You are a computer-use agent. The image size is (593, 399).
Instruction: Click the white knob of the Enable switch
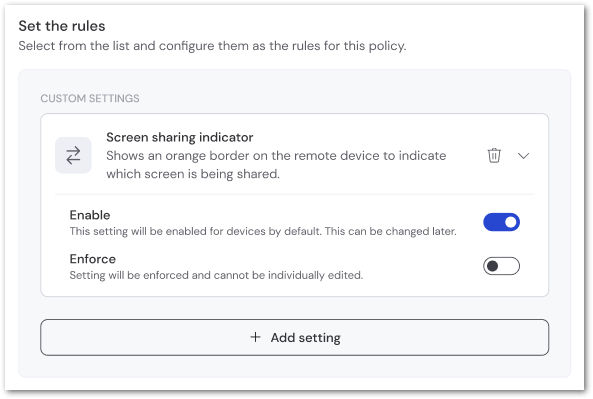click(x=511, y=222)
